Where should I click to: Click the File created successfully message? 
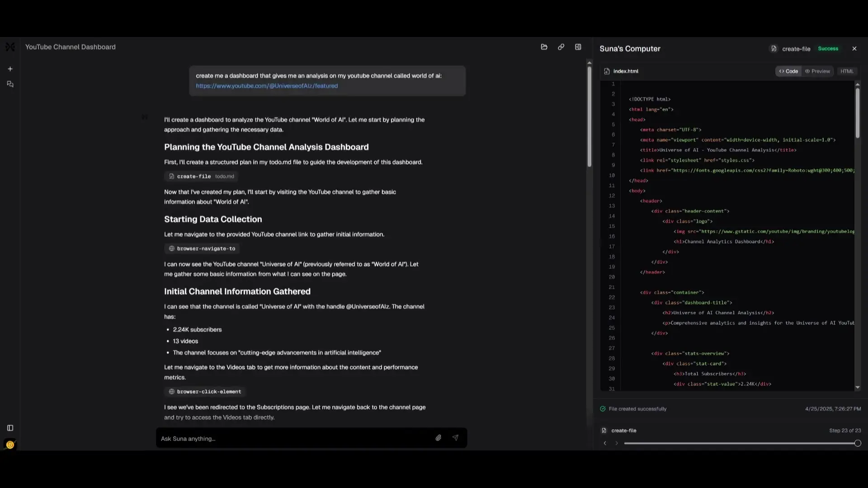click(x=637, y=409)
